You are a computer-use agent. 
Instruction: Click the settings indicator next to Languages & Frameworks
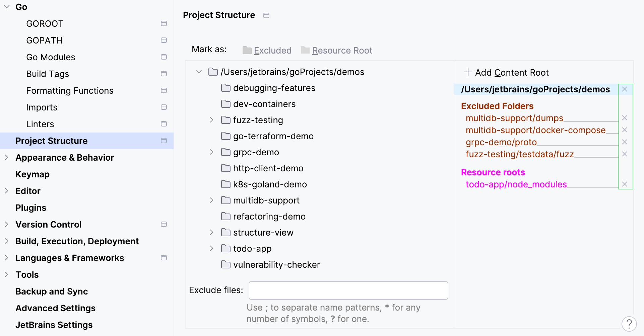tap(164, 258)
